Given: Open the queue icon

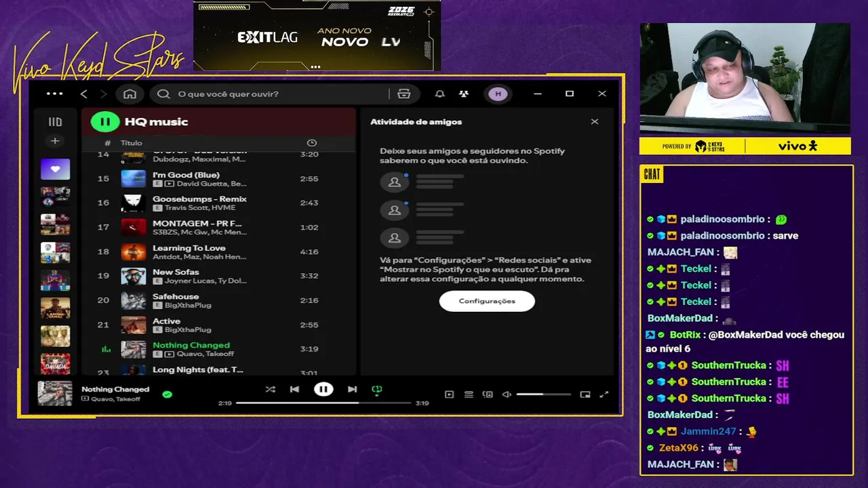Looking at the screenshot, I should click(469, 394).
